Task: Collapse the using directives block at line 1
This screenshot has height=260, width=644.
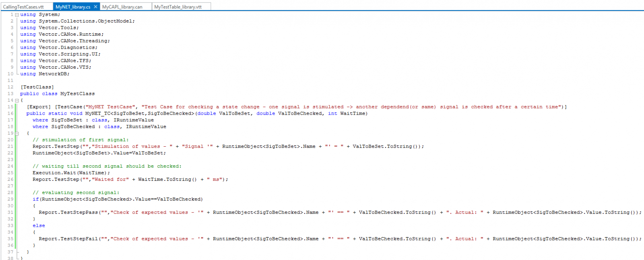Action: (17, 15)
